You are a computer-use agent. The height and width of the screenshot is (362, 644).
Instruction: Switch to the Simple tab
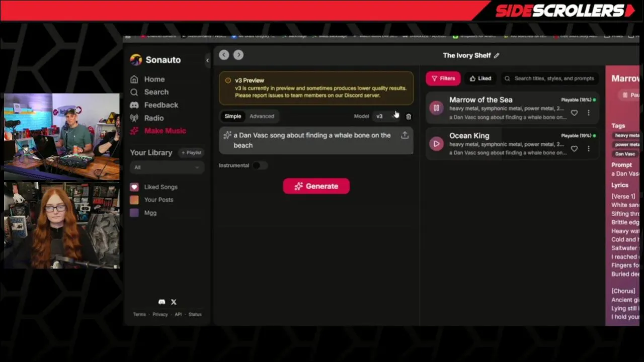click(x=233, y=116)
